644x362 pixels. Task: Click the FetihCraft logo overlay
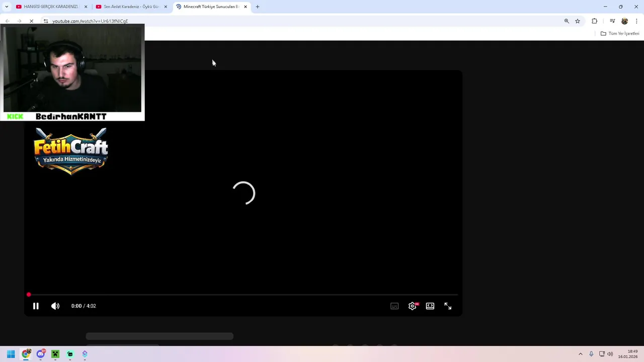[71, 151]
